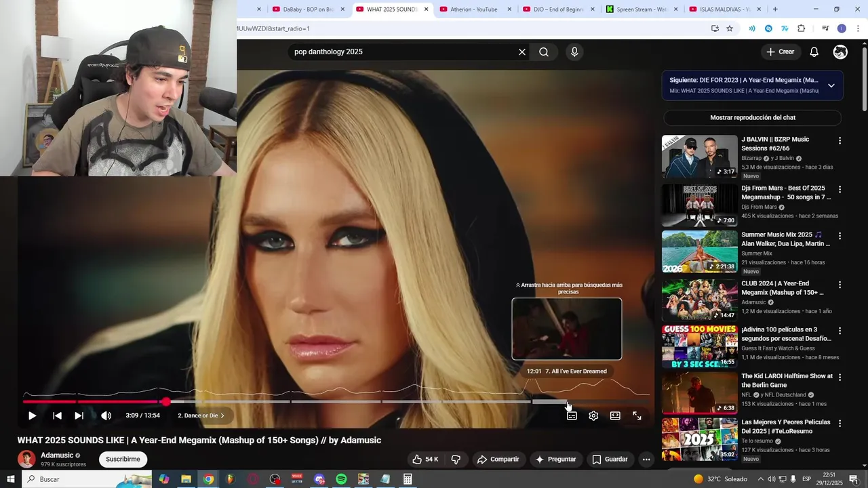Open the player settings gear
This screenshot has width=868, height=488.
(593, 415)
